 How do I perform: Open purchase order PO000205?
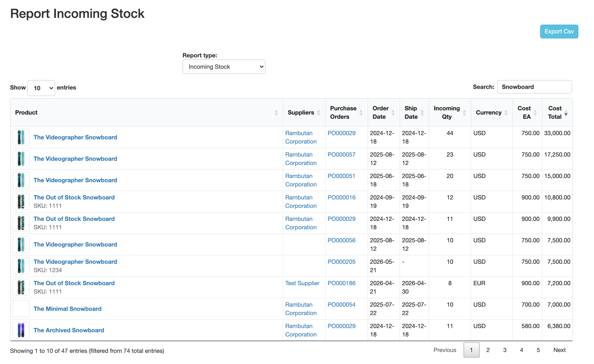tap(341, 262)
